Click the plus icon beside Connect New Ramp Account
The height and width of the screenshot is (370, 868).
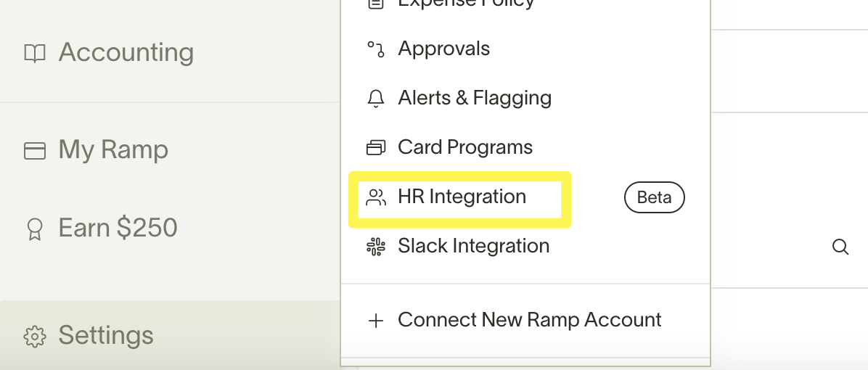pos(376,321)
